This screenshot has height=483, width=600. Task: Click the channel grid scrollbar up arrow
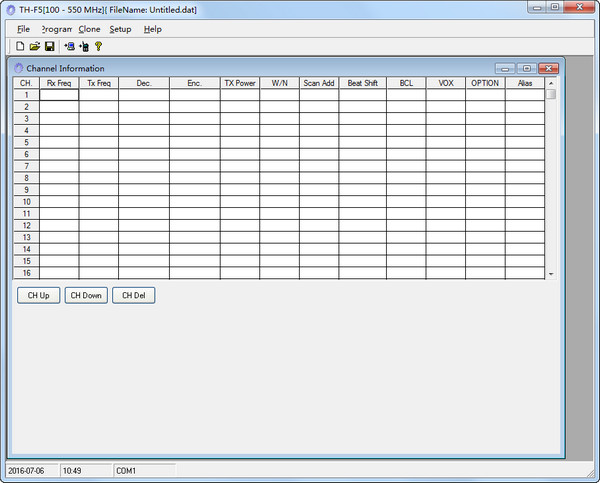pyautogui.click(x=551, y=83)
